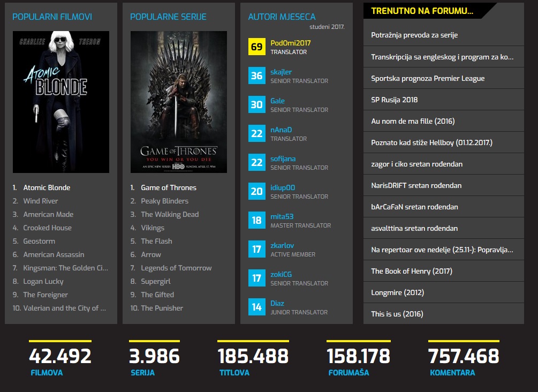Open Sportska prognoza Premier League thread
The image size is (538, 392).
428,78
